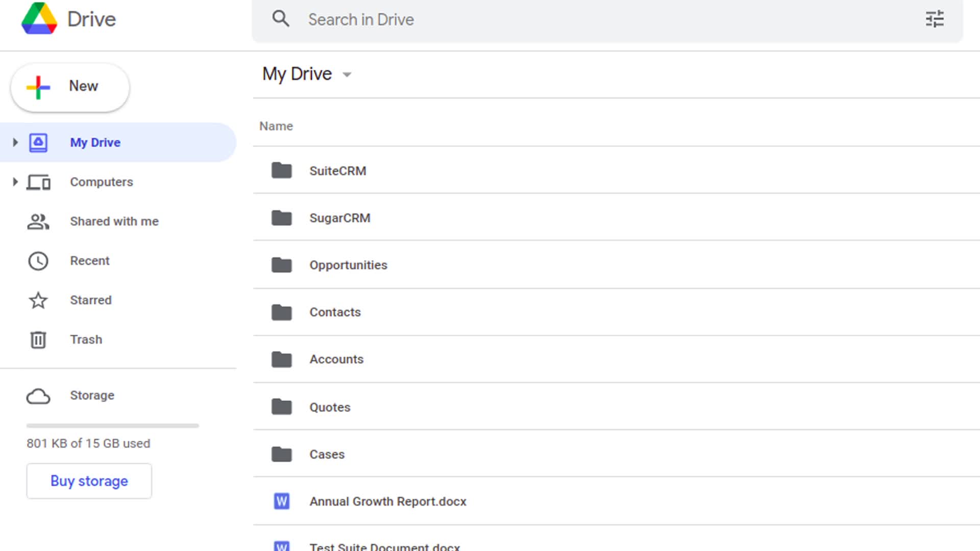Click the storage usage progress bar
Image resolution: width=980 pixels, height=551 pixels.
pyautogui.click(x=113, y=425)
